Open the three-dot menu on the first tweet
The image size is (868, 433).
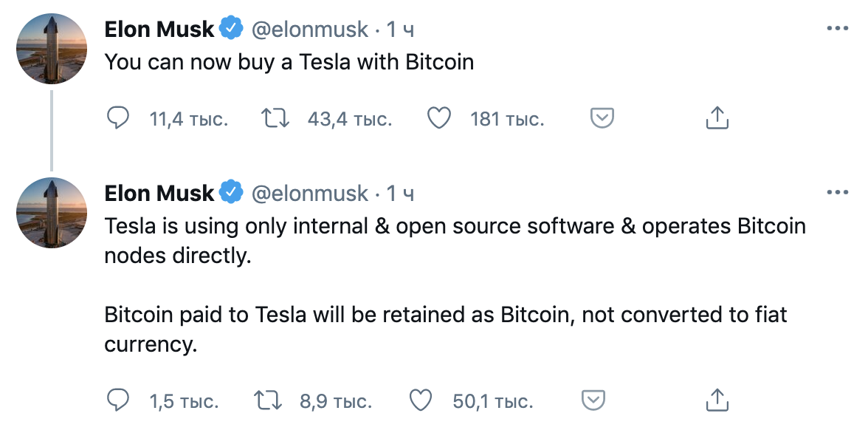[837, 28]
